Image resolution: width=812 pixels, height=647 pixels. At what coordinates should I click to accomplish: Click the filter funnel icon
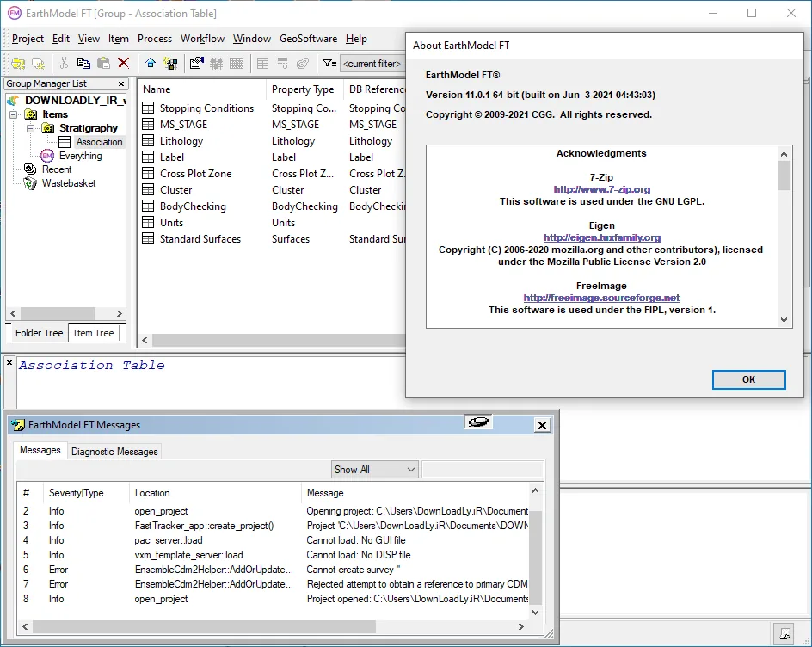pyautogui.click(x=329, y=63)
